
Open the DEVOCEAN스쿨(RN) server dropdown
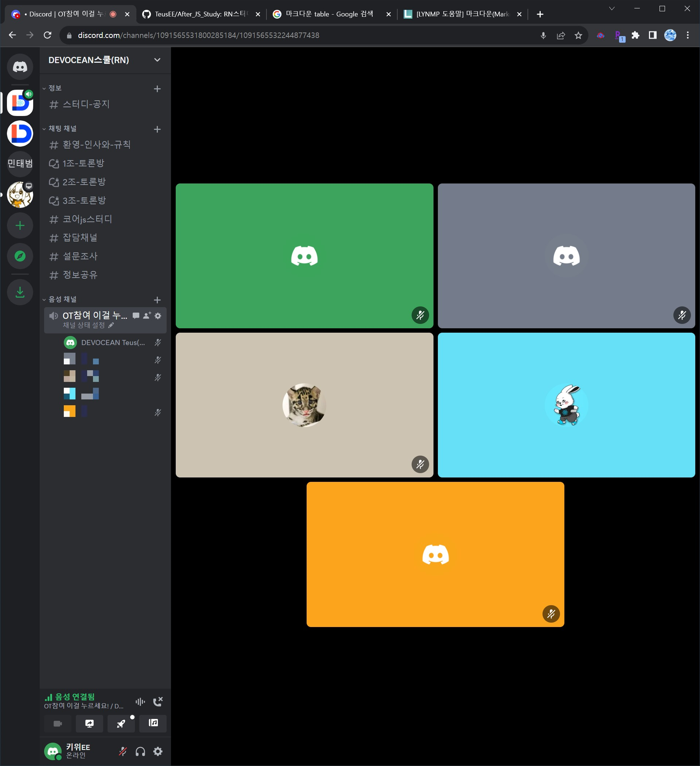pyautogui.click(x=105, y=60)
